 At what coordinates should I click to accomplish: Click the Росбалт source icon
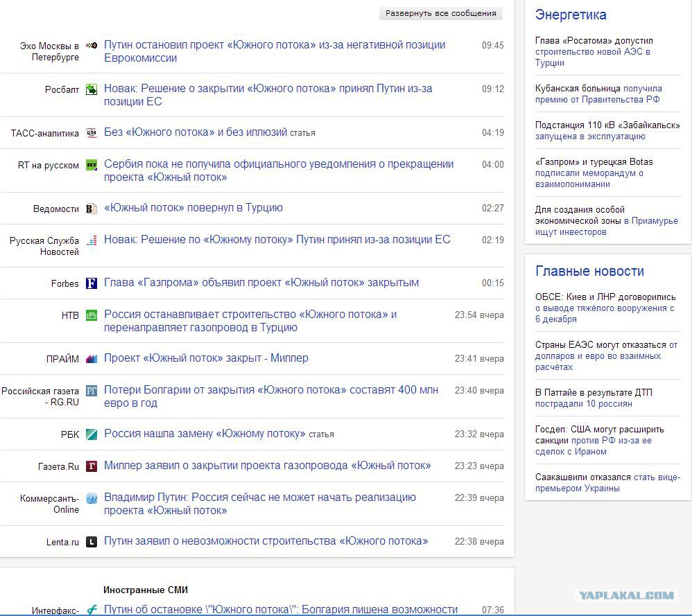pyautogui.click(x=92, y=89)
